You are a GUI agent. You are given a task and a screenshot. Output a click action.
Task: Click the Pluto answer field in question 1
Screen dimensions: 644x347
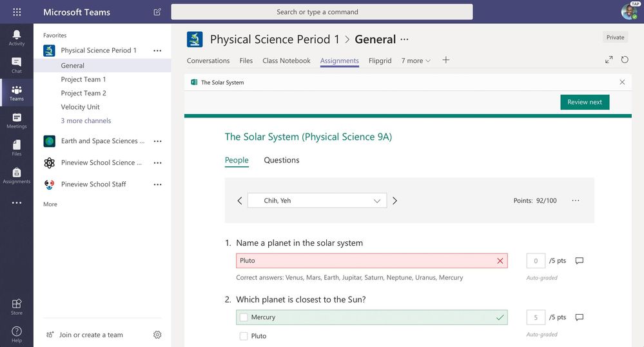point(372,261)
